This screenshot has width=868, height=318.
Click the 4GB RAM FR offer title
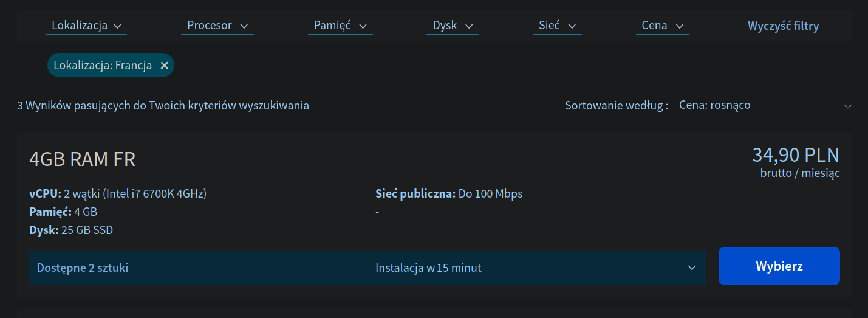pyautogui.click(x=82, y=159)
